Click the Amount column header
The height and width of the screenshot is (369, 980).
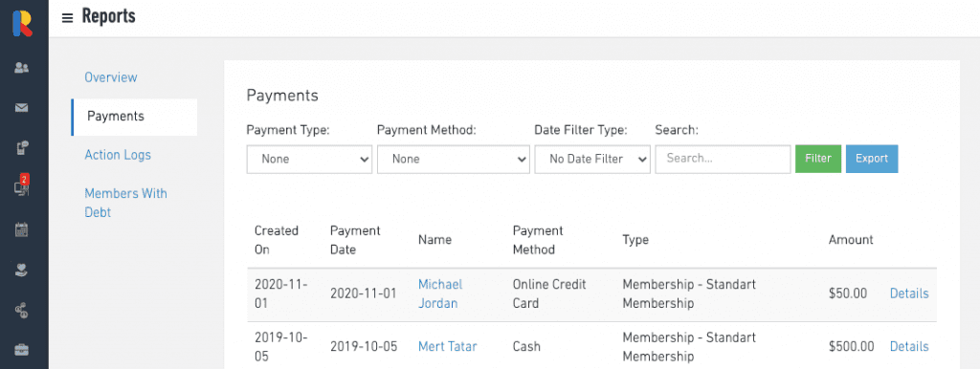[x=851, y=240]
